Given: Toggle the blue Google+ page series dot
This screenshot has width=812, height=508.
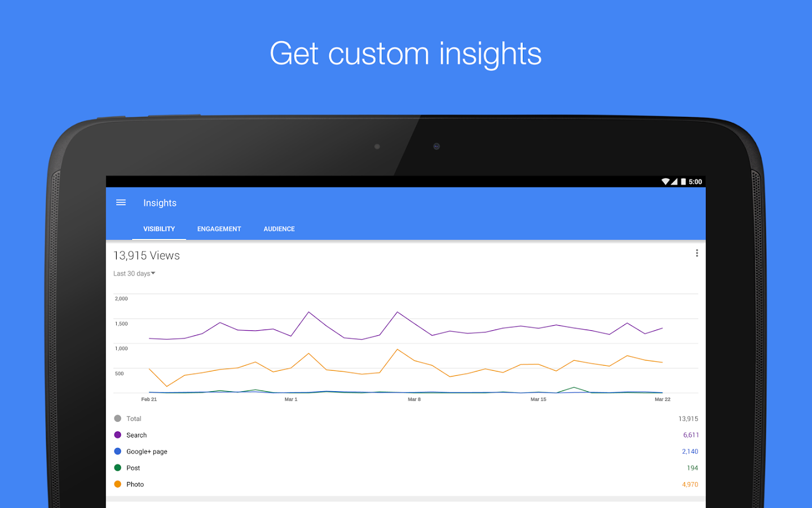Looking at the screenshot, I should click(x=118, y=451).
